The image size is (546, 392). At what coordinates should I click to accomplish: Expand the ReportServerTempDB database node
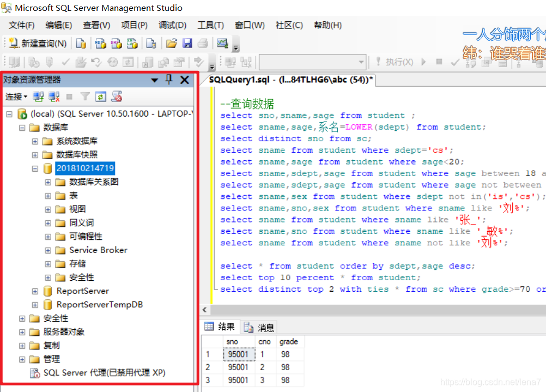pos(35,305)
